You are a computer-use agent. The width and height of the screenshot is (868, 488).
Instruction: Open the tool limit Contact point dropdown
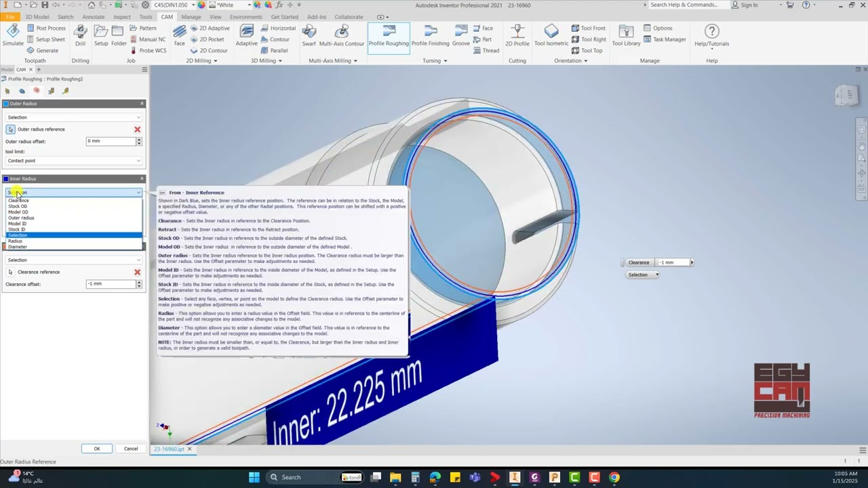[73, 161]
